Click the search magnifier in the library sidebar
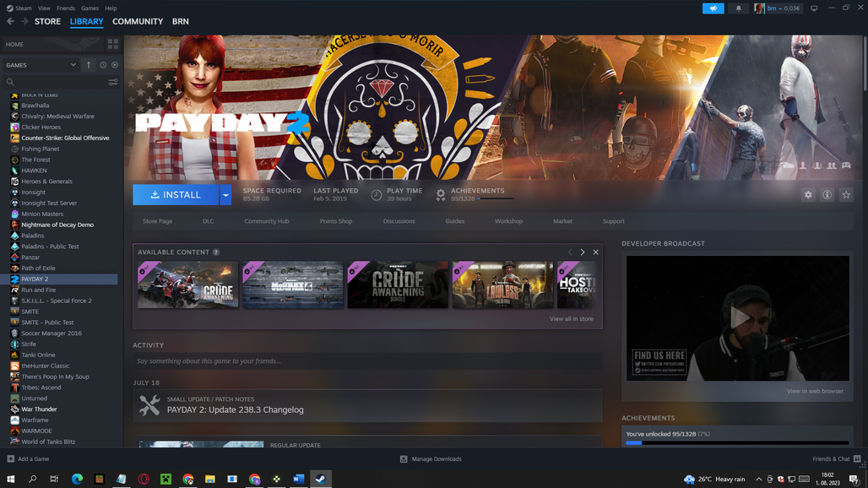 point(10,82)
